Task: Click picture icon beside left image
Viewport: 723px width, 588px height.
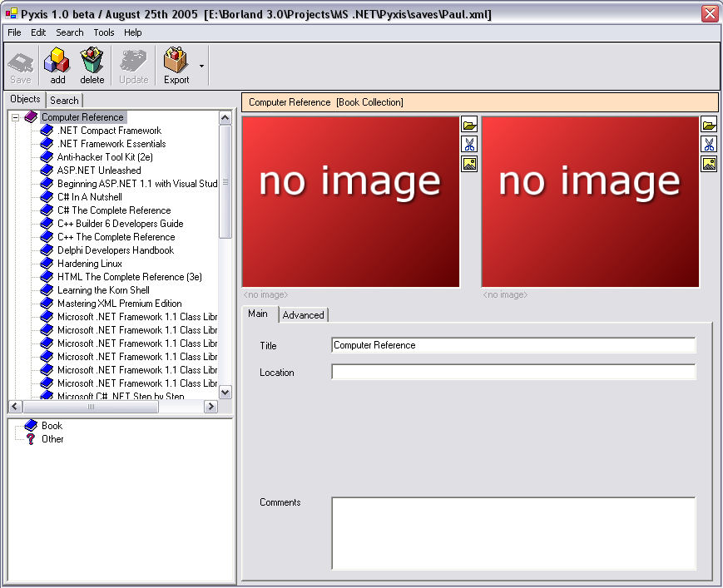Action: tap(469, 164)
